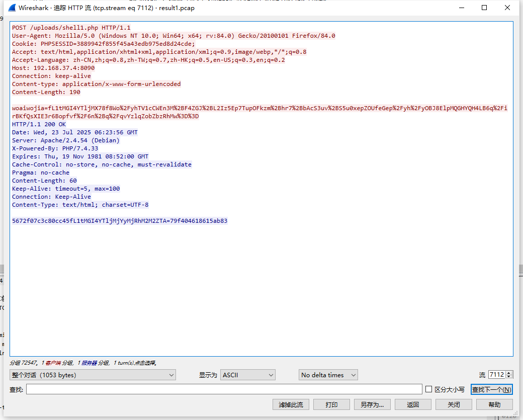The image size is (523, 420).
Task: Open help with the 帮助 button
Action: point(494,404)
